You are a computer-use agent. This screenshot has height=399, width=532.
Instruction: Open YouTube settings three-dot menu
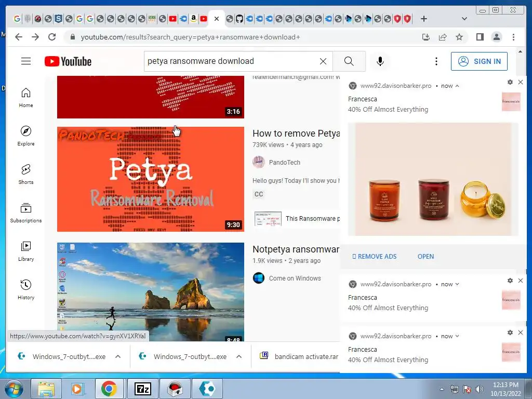436,61
